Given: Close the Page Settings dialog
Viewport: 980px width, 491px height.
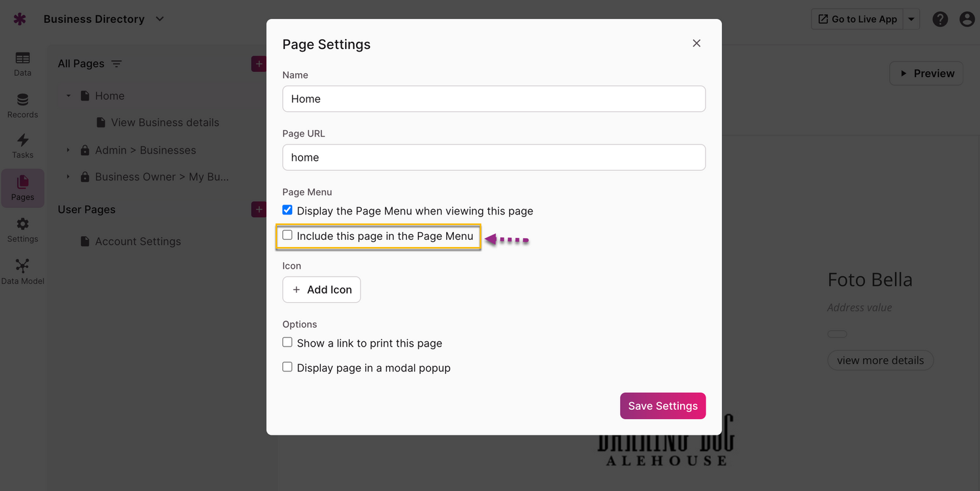Looking at the screenshot, I should 696,43.
